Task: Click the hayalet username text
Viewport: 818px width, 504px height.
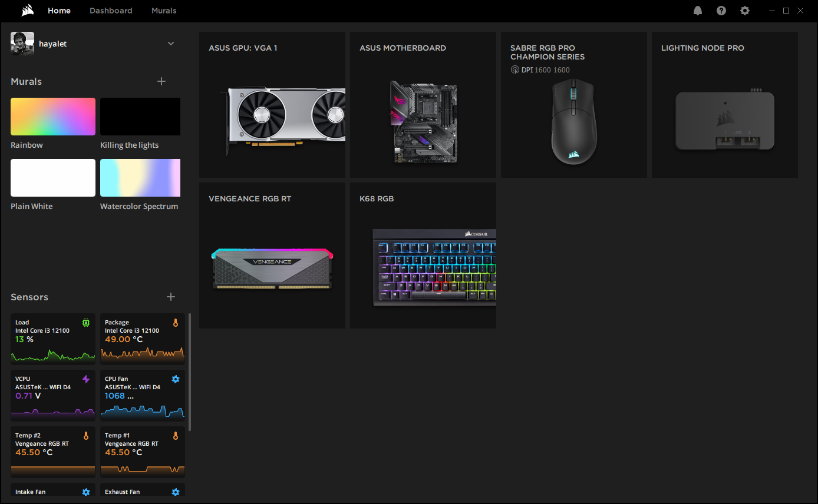Action: [53, 44]
